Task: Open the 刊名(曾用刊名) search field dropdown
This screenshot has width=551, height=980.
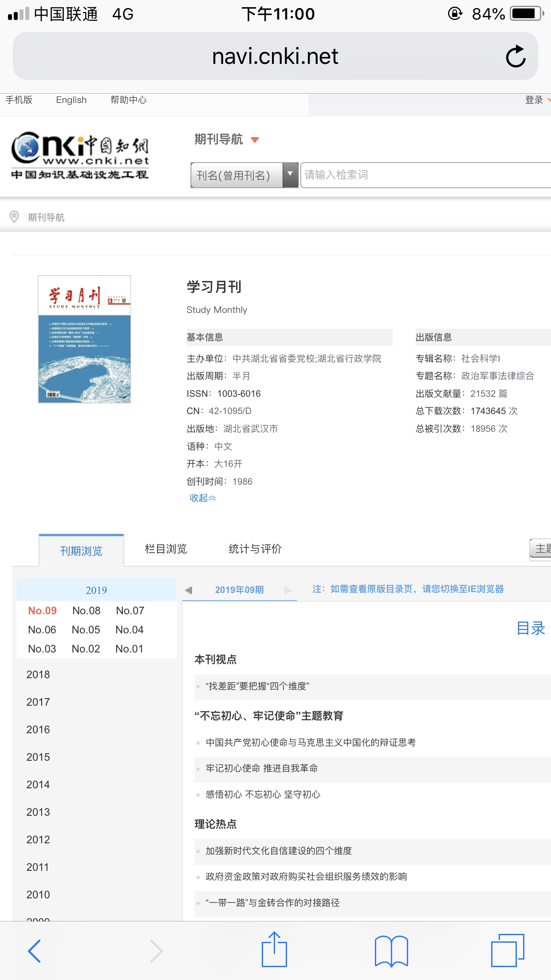Action: click(244, 175)
